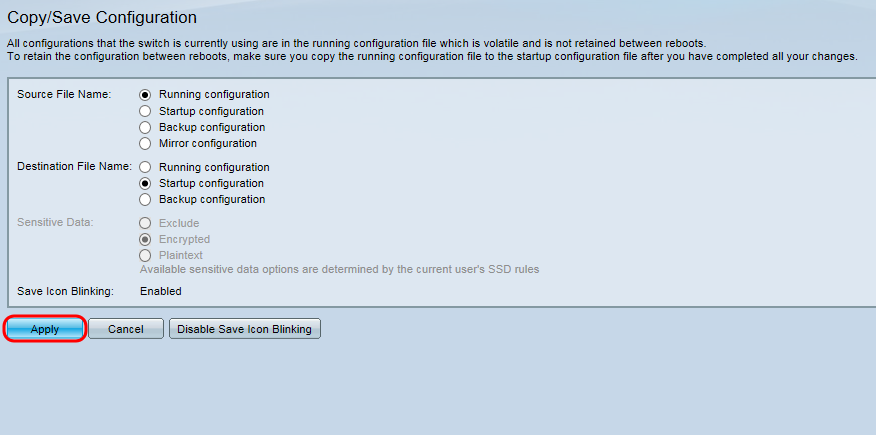
Task: Select Encrypted sensitive data option
Action: pos(145,240)
